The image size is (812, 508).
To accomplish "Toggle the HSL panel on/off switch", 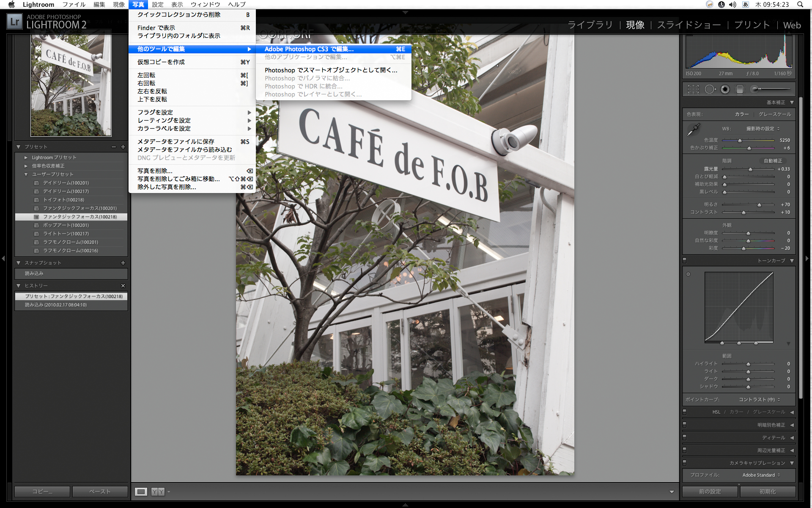I will [685, 411].
